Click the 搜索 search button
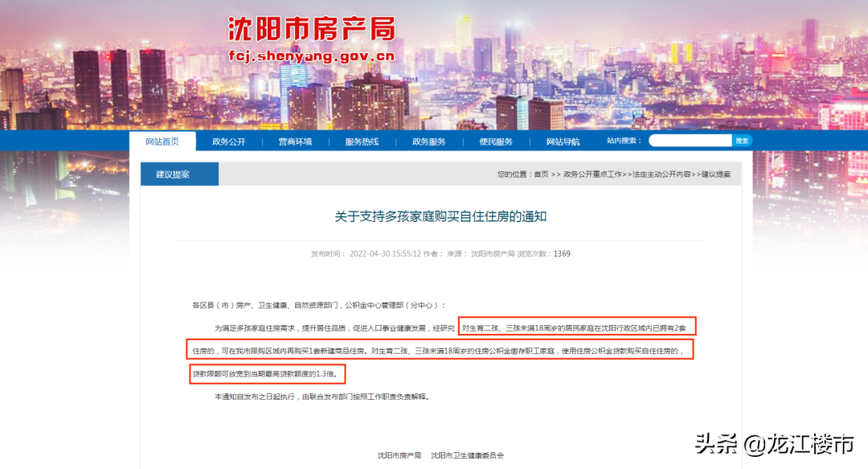Viewport: 868px width, 469px height. click(x=741, y=140)
